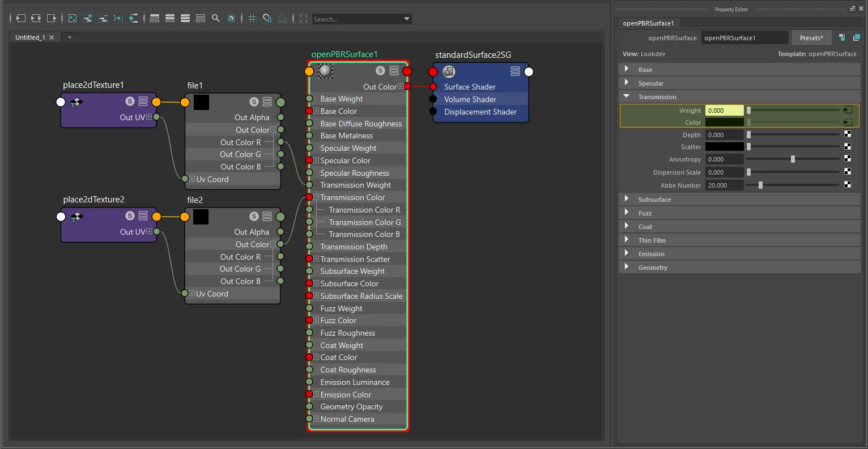This screenshot has width=868, height=449.
Task: Select the Untitled_1 graph tab
Action: click(x=30, y=37)
